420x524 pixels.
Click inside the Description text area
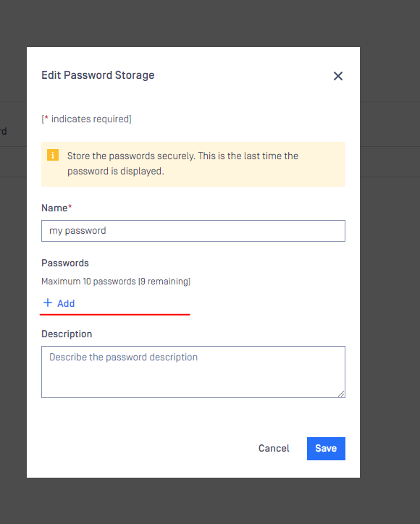[193, 372]
